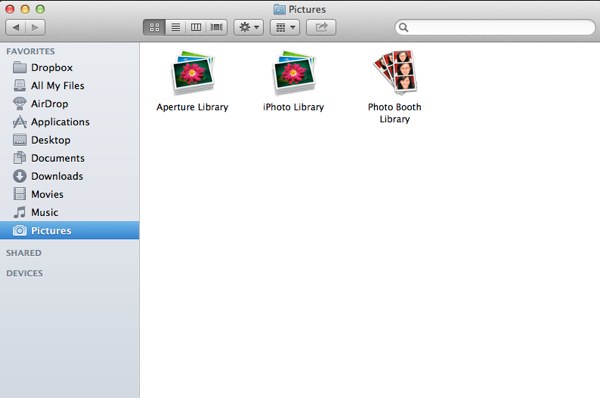Open the Arrange items dropdown
This screenshot has height=398, width=600.
pyautogui.click(x=285, y=27)
